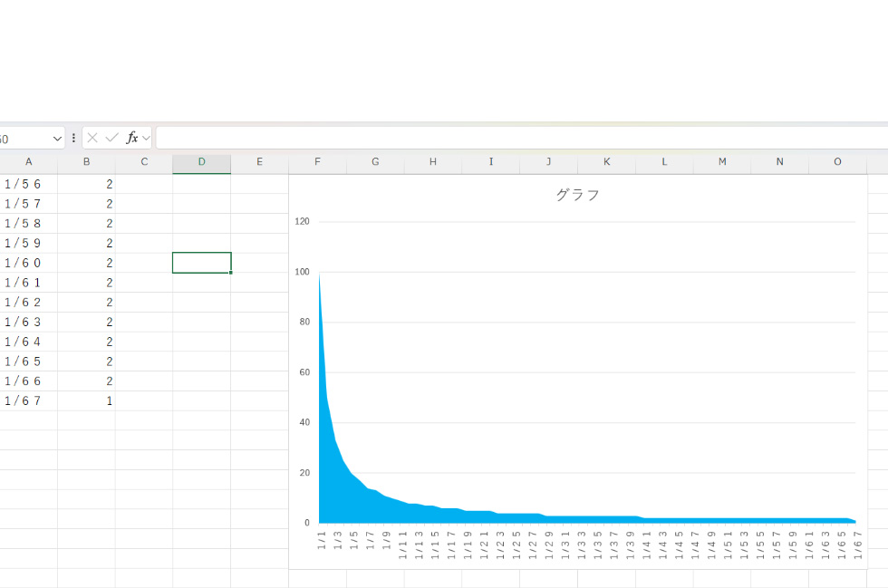Click the selected active cell in column D
Viewport: 888px width, 588px height.
click(201, 263)
